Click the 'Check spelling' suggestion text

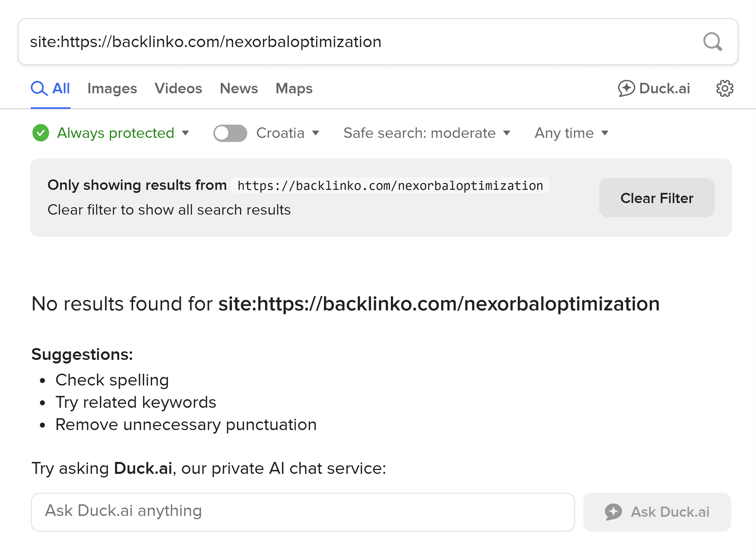[x=112, y=380]
